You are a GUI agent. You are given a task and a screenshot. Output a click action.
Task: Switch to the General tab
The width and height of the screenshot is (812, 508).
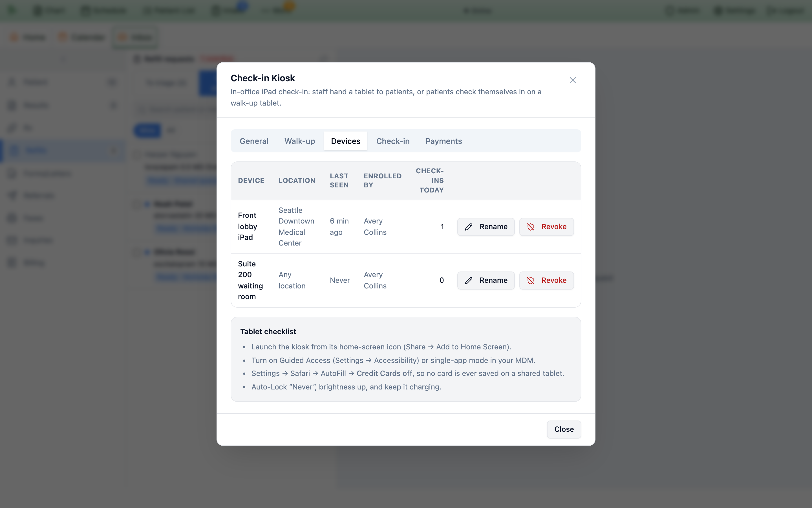[x=254, y=141]
